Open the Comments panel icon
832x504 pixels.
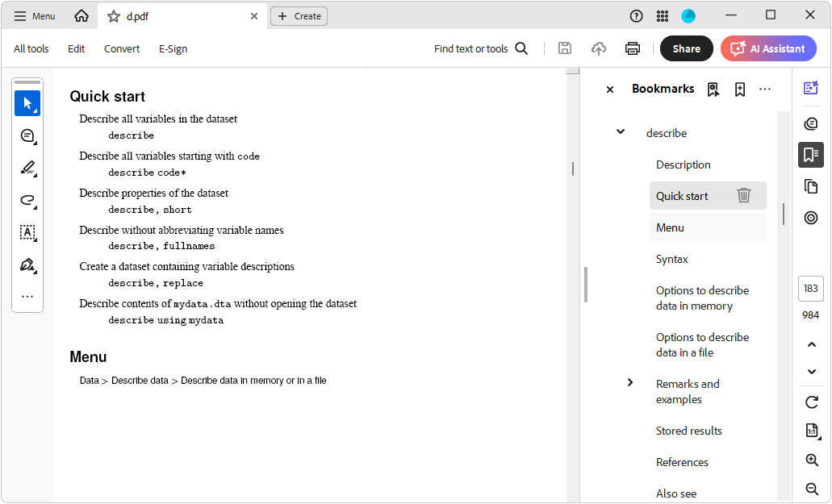point(811,123)
